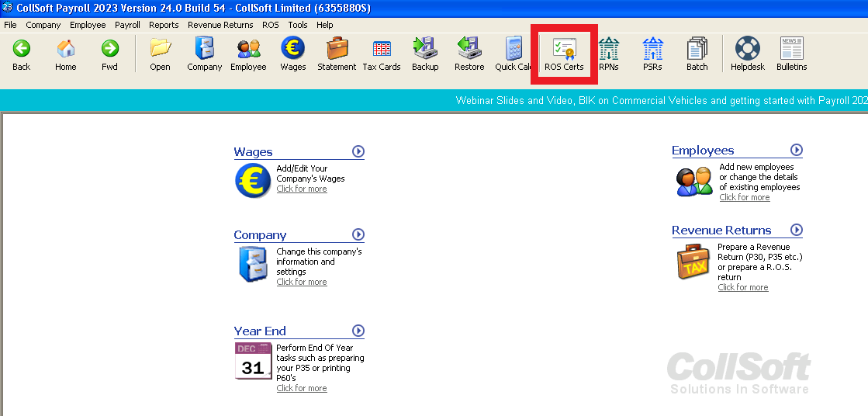Click 'Click for more' under Company
The image size is (868, 416).
(301, 282)
